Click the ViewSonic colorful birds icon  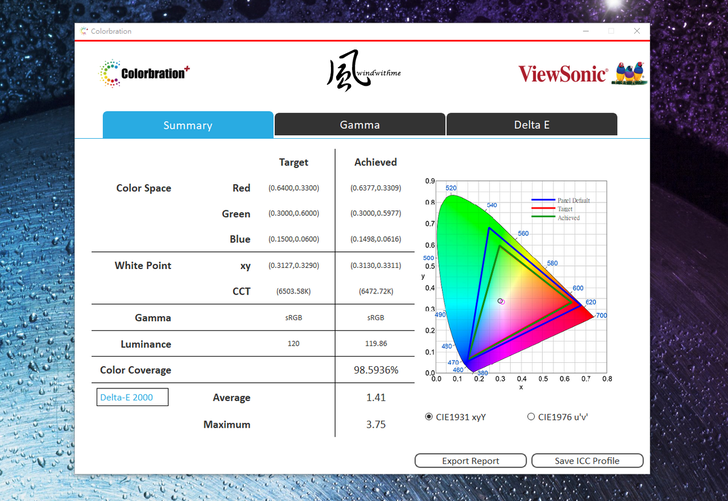628,73
